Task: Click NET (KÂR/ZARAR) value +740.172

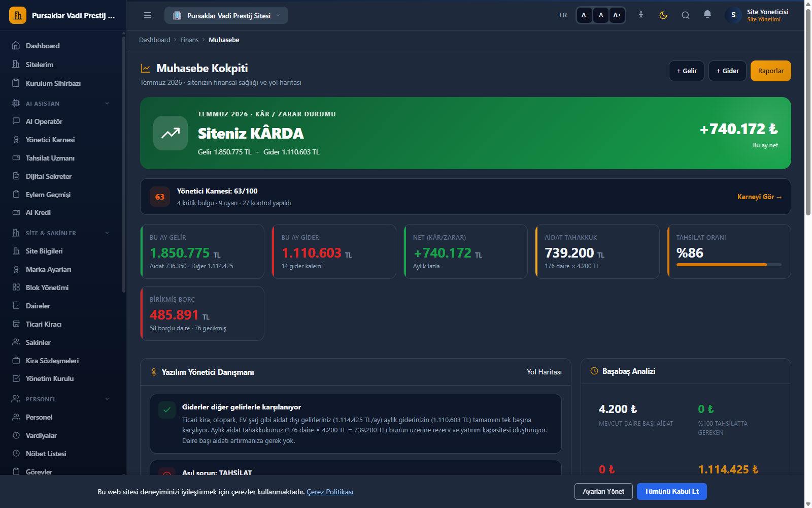Action: click(443, 252)
